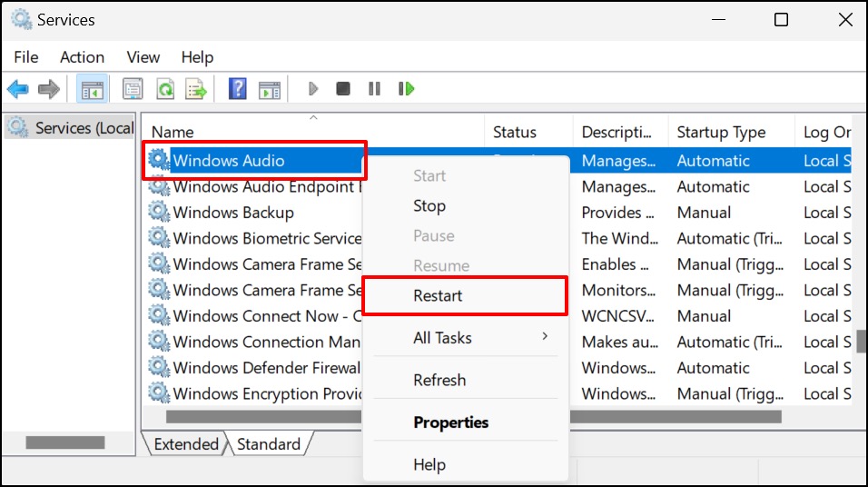Expand the All Tasks submenu arrow
868x487 pixels.
pos(546,336)
